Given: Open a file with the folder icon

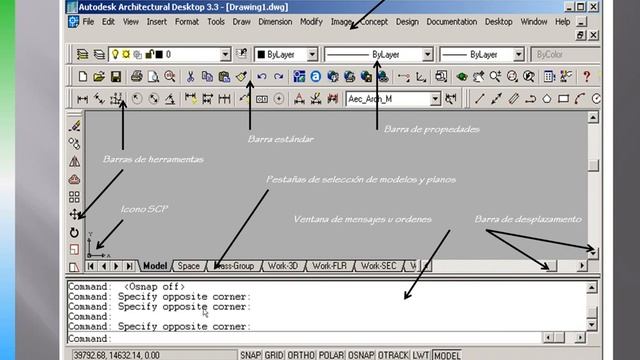Looking at the screenshot, I should 99,76.
